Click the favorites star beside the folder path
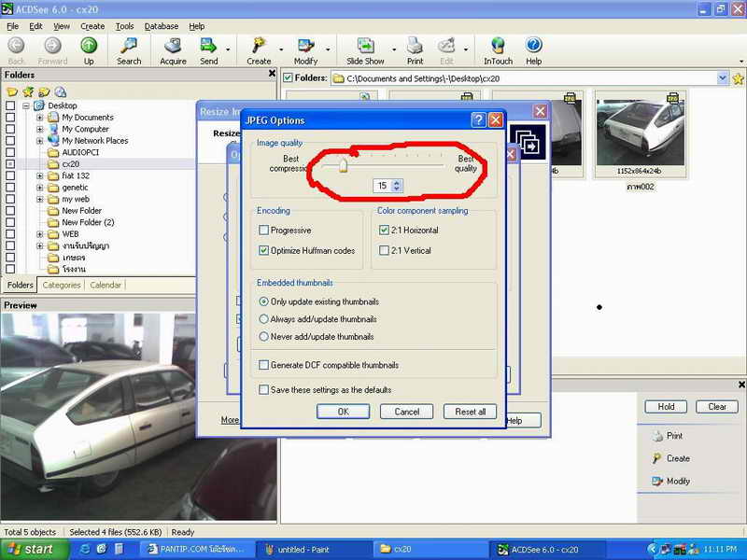This screenshot has width=747, height=560. [x=739, y=78]
